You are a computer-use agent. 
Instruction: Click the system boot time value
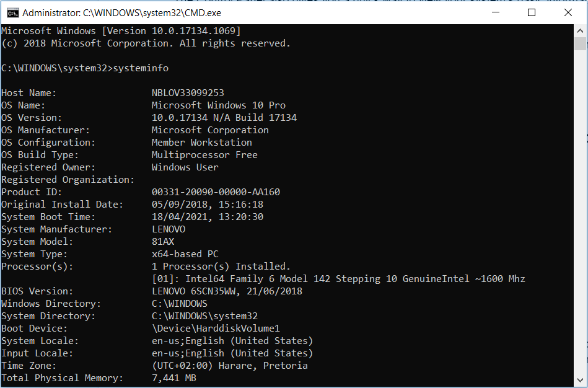(x=208, y=217)
